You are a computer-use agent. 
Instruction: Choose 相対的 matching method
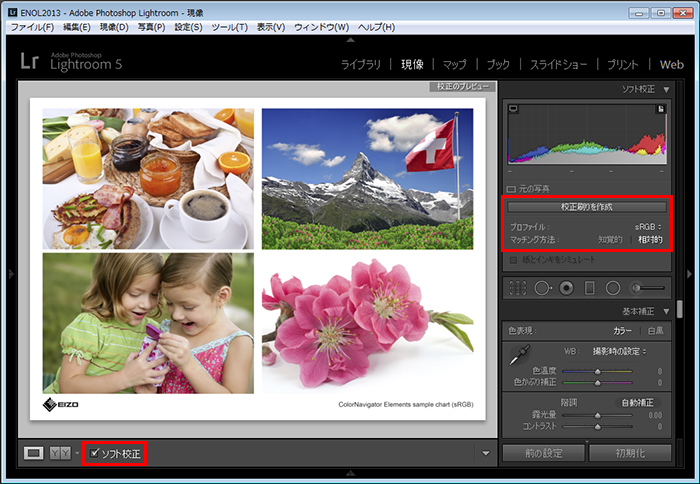650,240
